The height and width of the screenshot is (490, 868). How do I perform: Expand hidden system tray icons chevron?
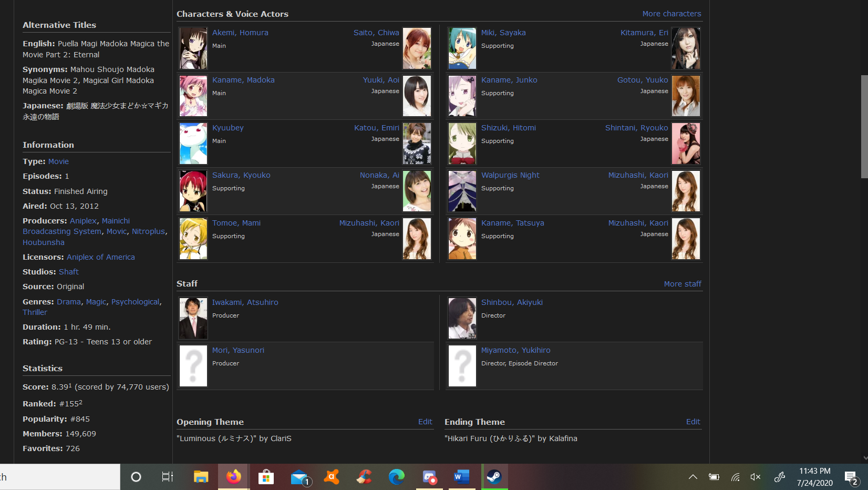693,477
